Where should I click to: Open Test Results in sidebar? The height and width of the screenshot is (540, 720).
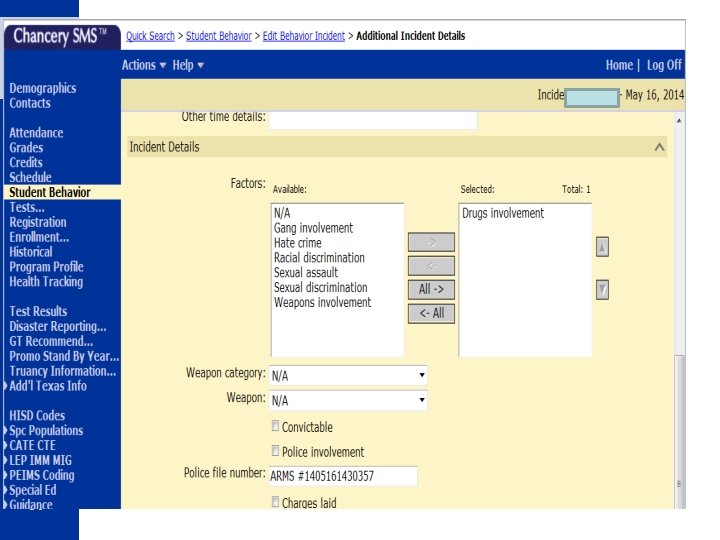(38, 311)
